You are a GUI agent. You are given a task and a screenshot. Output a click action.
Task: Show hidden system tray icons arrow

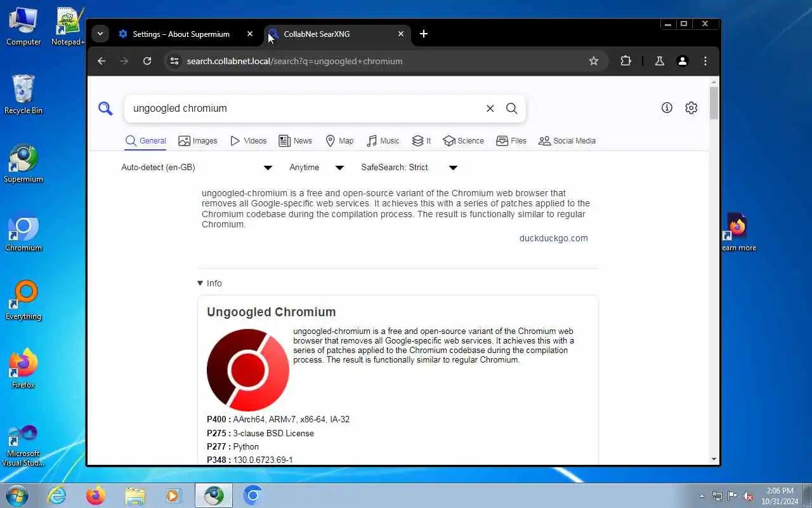tap(702, 496)
